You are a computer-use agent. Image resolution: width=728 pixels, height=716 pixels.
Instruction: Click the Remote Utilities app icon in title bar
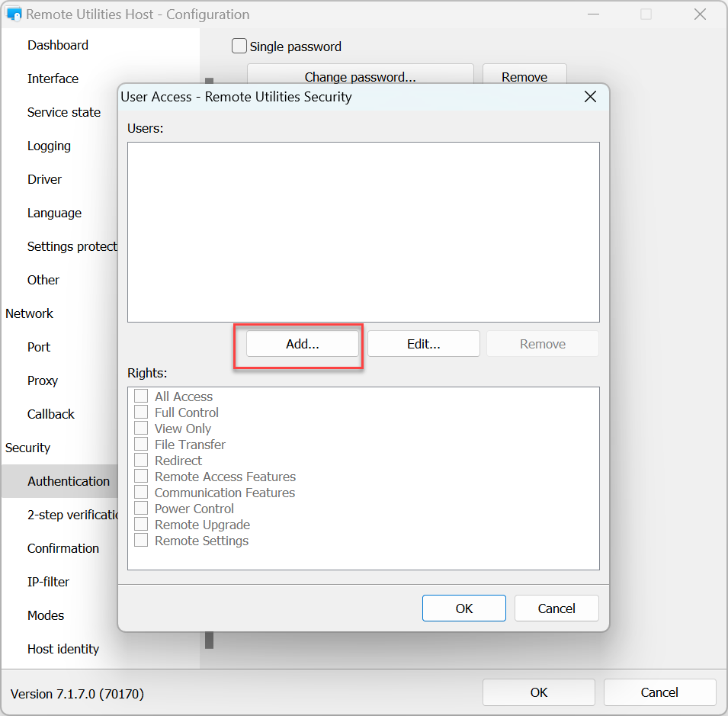tap(14, 14)
